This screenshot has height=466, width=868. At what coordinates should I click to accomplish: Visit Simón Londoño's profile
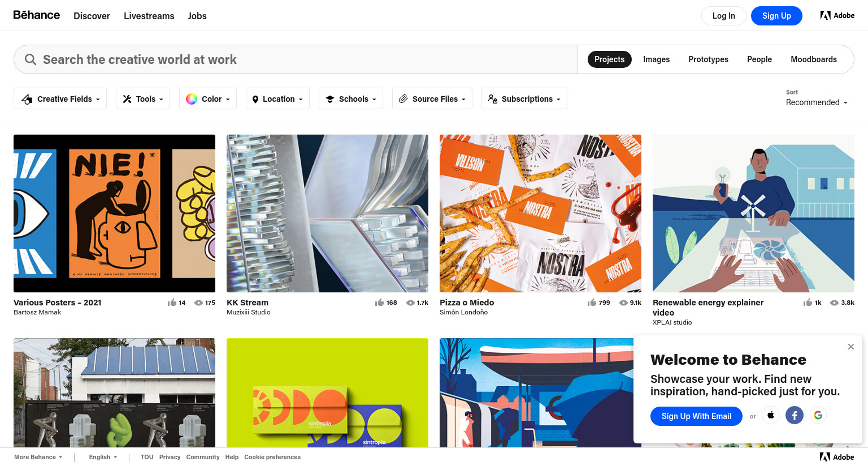point(463,312)
